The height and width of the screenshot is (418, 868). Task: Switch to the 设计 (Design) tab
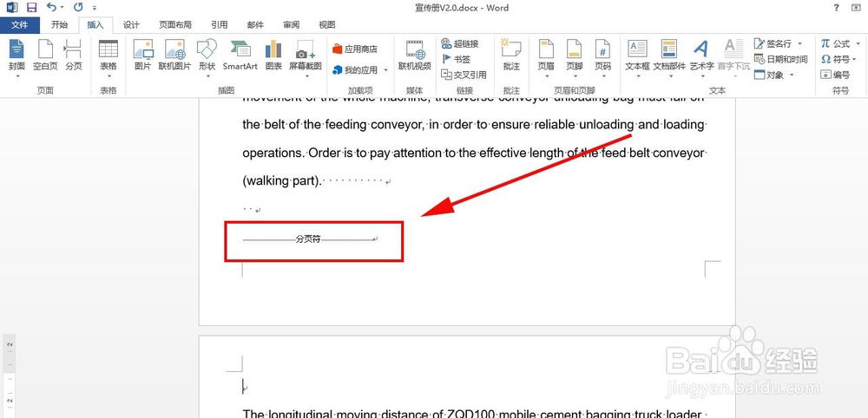(x=131, y=25)
